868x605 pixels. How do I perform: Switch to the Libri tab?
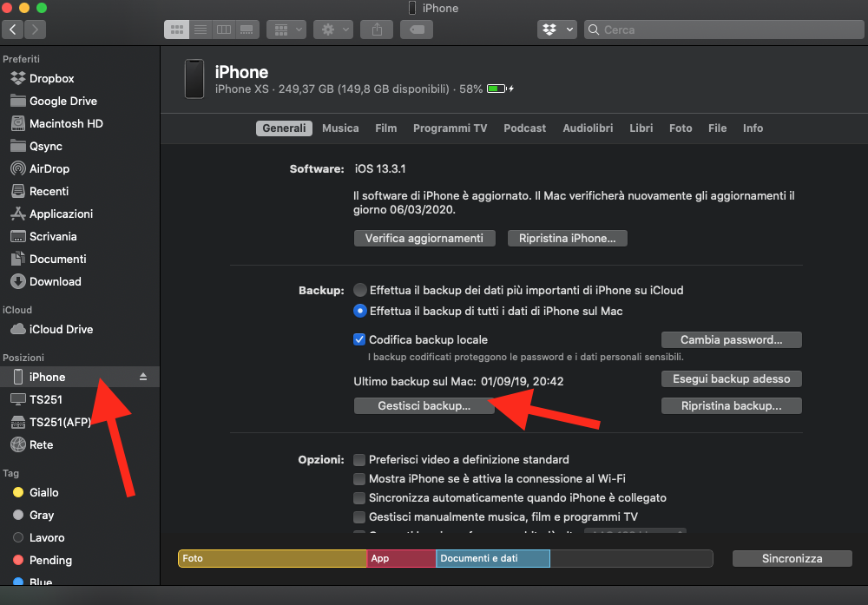[641, 128]
